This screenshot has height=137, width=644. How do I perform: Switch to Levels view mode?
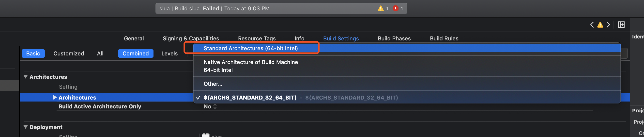point(169,54)
